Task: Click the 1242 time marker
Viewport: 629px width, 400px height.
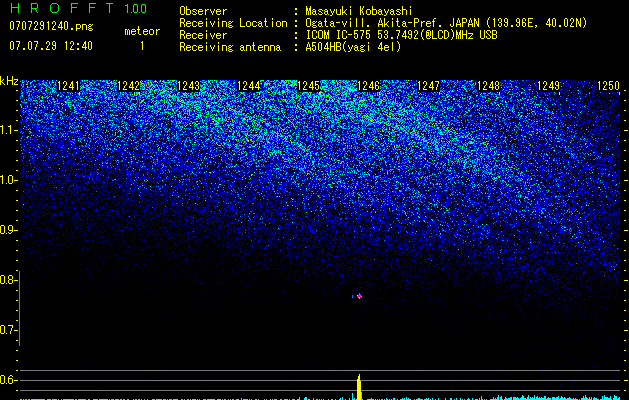Action: tap(128, 86)
